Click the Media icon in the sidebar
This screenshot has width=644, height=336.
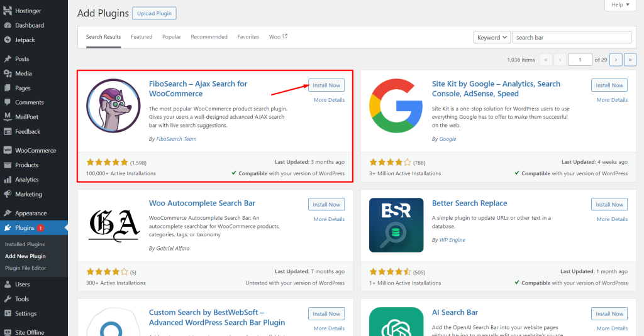[x=8, y=73]
